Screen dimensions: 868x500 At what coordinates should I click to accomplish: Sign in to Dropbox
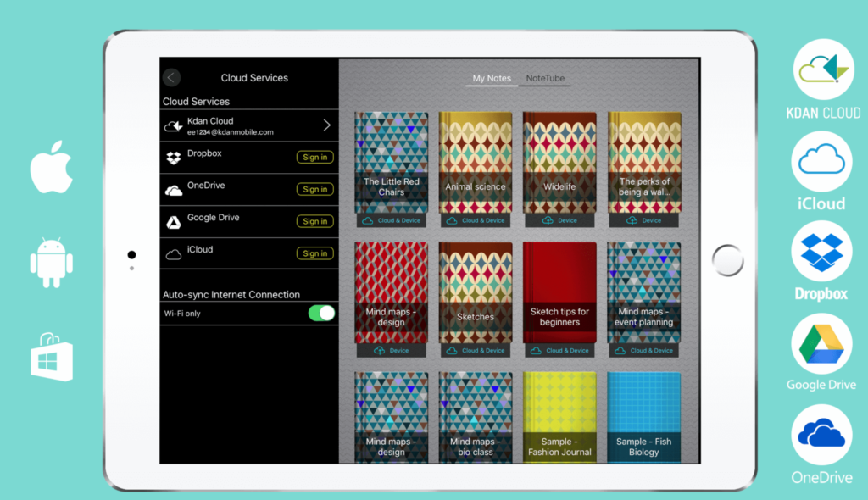click(x=315, y=158)
